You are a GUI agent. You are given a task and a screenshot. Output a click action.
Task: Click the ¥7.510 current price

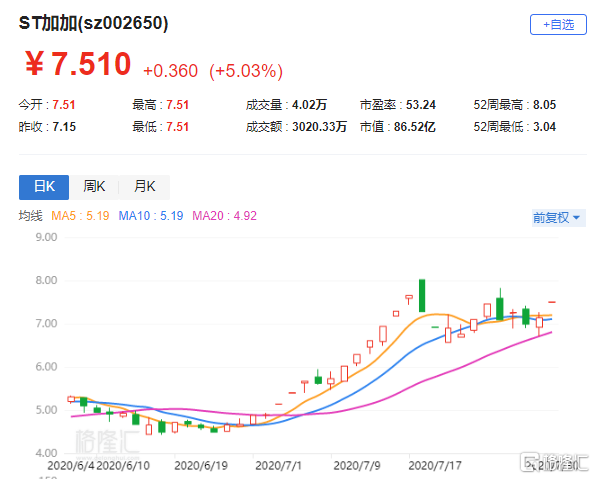click(x=78, y=63)
